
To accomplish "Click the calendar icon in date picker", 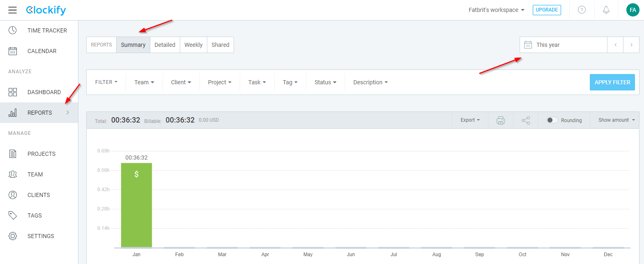I will click(528, 45).
